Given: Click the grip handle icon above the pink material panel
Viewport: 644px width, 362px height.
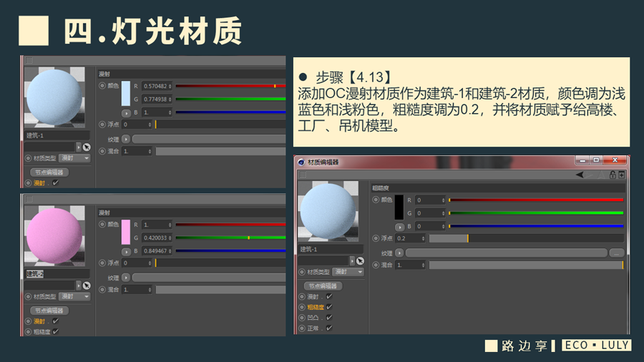Looking at the screenshot, I should [x=29, y=199].
